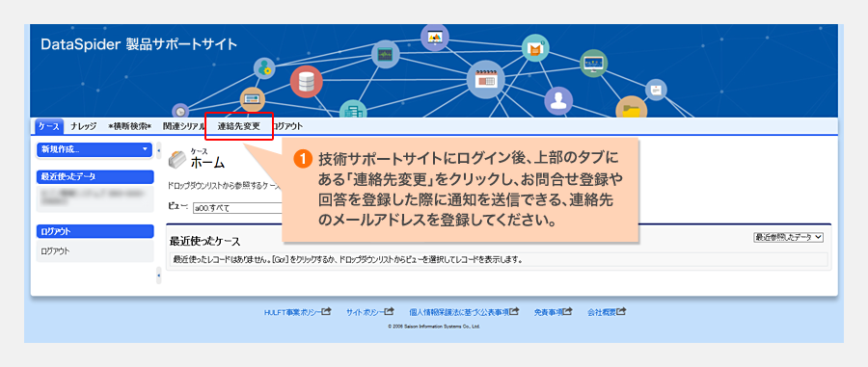This screenshot has height=367, width=868.
Task: Open the サイトポリシー footer link
Action: 365,312
